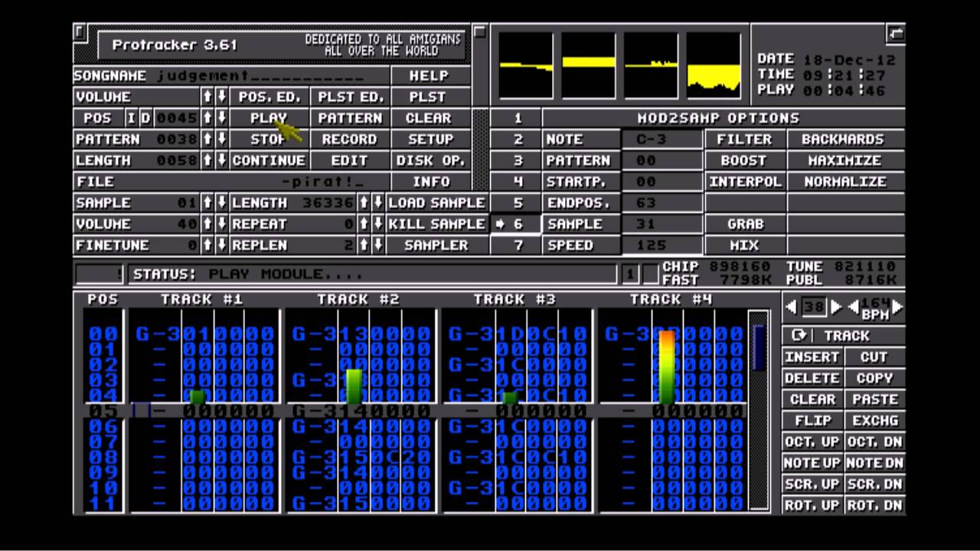Click the I (insert position) button
The width and height of the screenshot is (980, 551).
point(131,119)
